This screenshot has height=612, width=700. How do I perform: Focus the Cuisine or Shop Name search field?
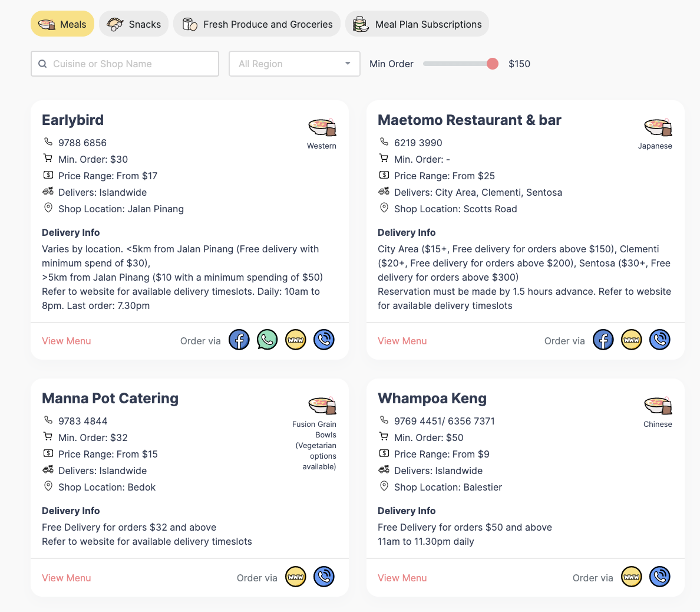125,64
